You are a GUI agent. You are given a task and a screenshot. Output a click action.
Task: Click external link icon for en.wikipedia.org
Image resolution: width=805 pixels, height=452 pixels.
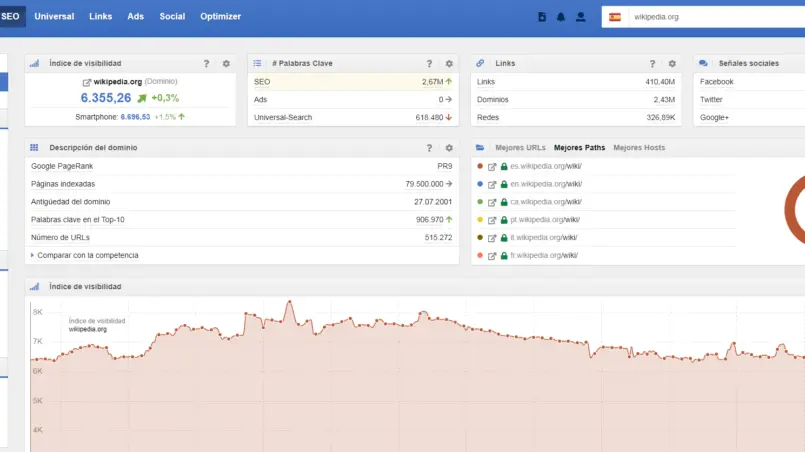click(492, 184)
